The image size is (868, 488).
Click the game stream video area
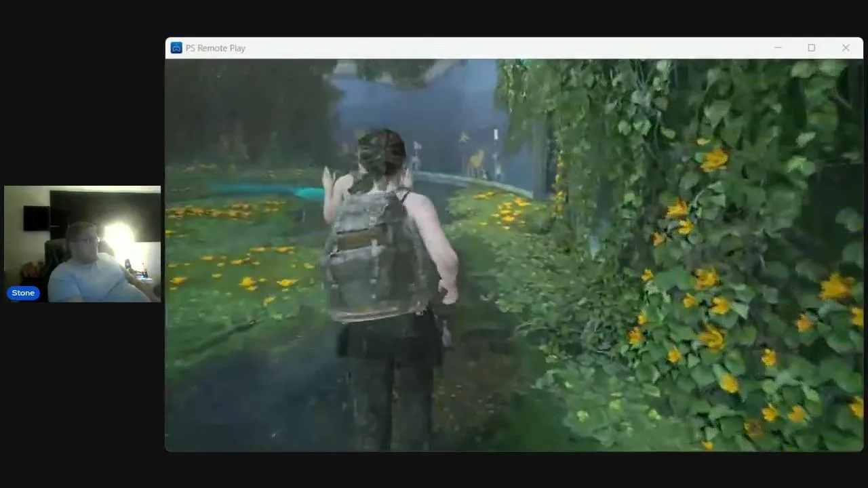click(x=514, y=255)
